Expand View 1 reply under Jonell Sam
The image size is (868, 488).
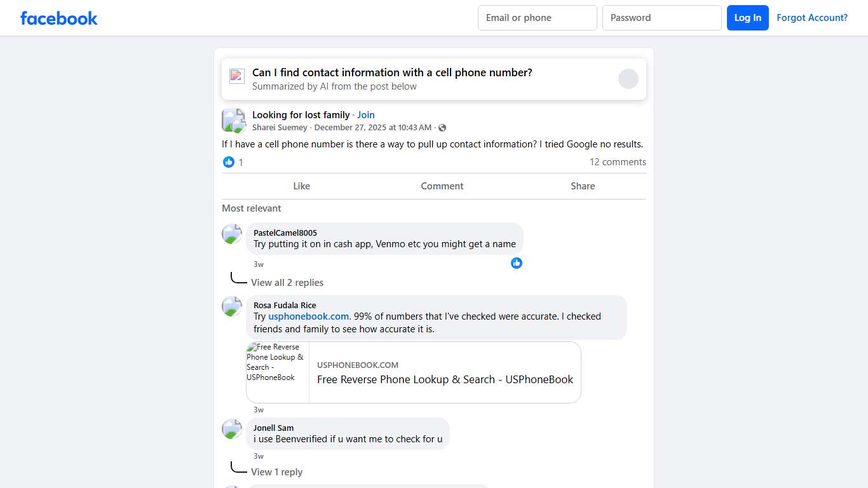pos(276,472)
